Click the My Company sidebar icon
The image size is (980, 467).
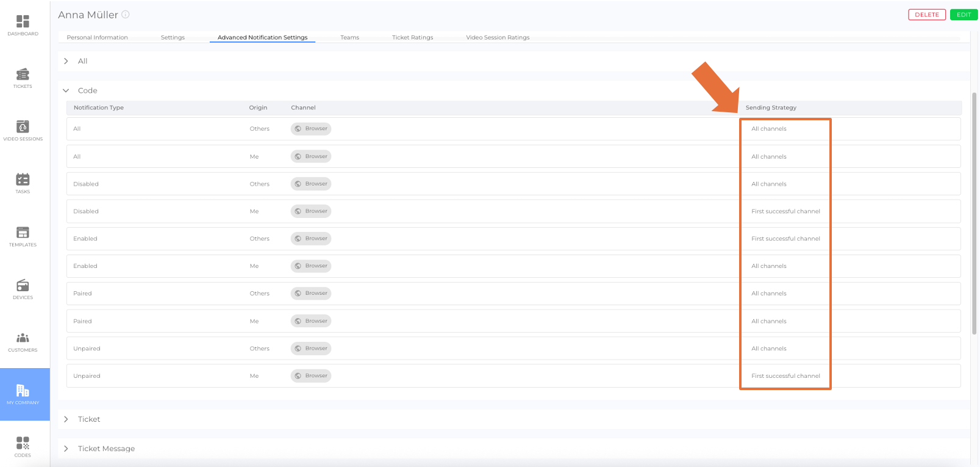pyautogui.click(x=23, y=391)
